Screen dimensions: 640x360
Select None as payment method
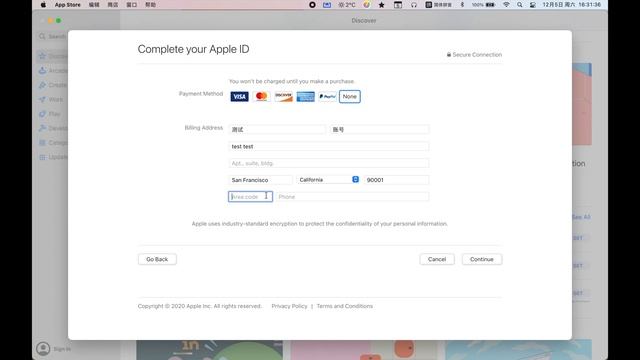click(349, 96)
